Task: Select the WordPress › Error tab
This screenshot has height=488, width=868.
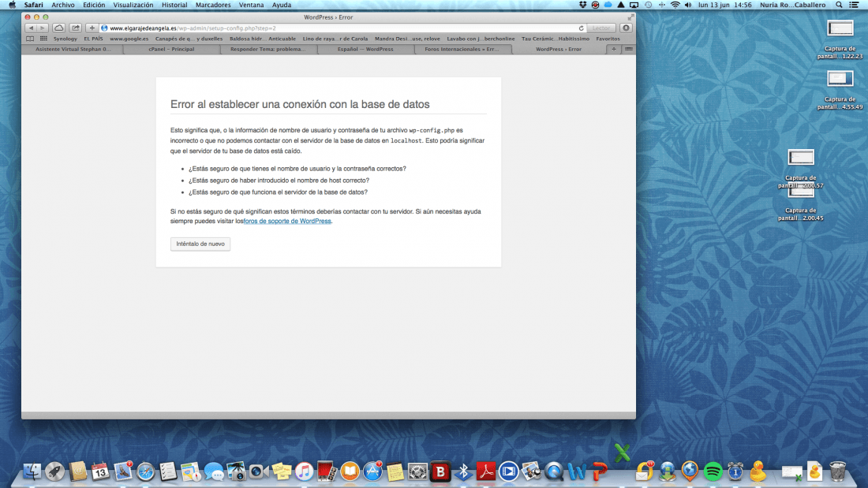Action: click(x=559, y=49)
